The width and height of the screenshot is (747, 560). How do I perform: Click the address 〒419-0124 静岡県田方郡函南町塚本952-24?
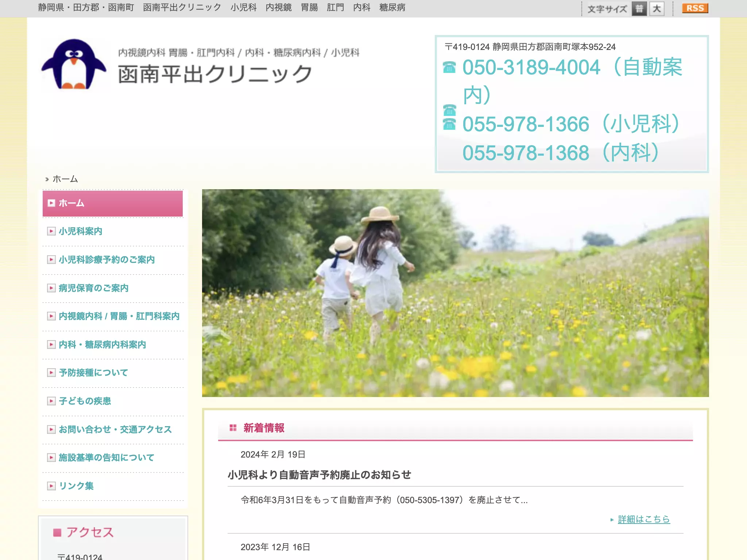(530, 47)
